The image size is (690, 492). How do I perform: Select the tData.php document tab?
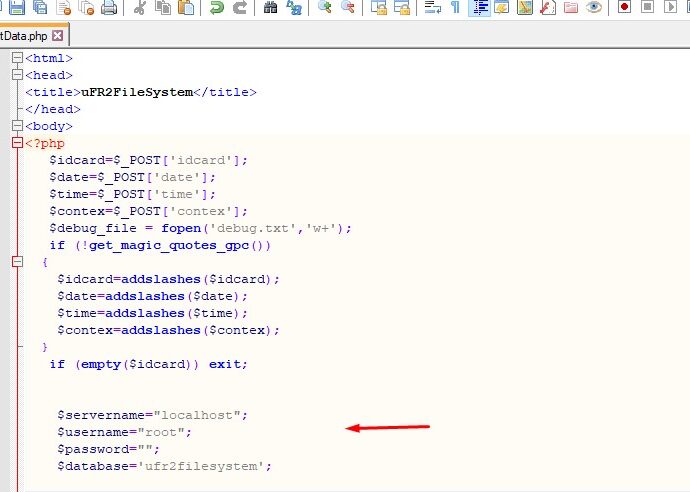click(x=32, y=36)
